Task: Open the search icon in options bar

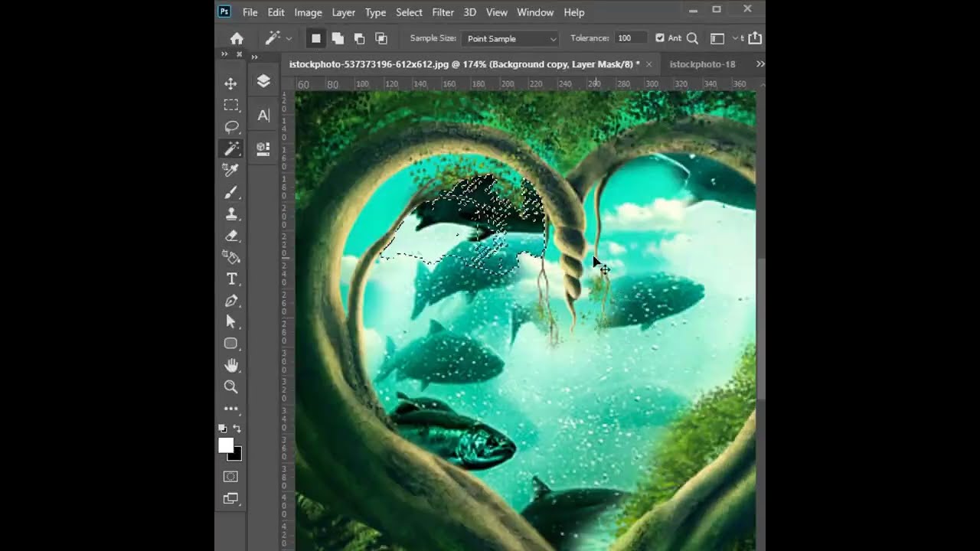Action: pos(692,38)
